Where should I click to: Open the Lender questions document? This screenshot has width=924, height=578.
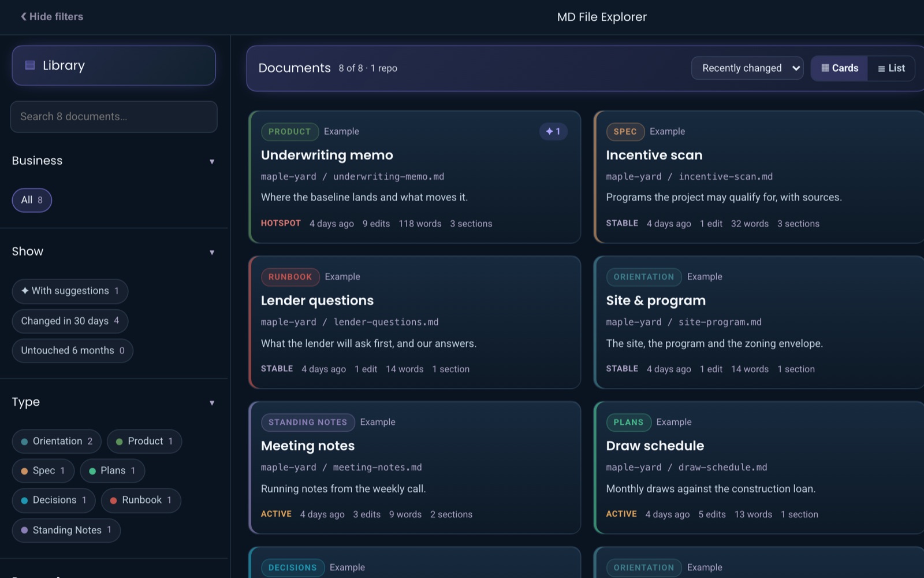click(x=415, y=322)
